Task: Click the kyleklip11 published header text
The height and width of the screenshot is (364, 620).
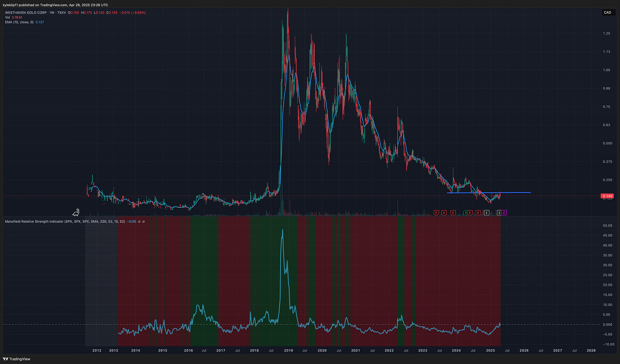Action: click(x=55, y=5)
